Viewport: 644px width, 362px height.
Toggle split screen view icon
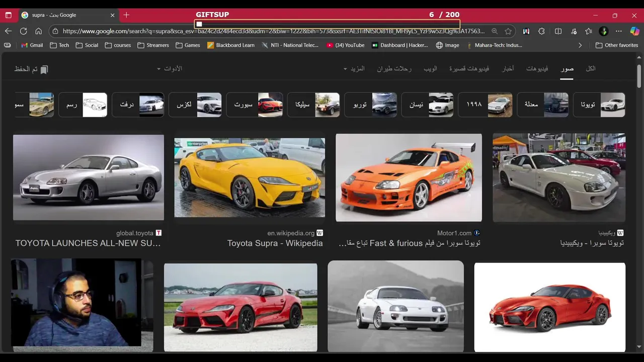click(x=558, y=31)
